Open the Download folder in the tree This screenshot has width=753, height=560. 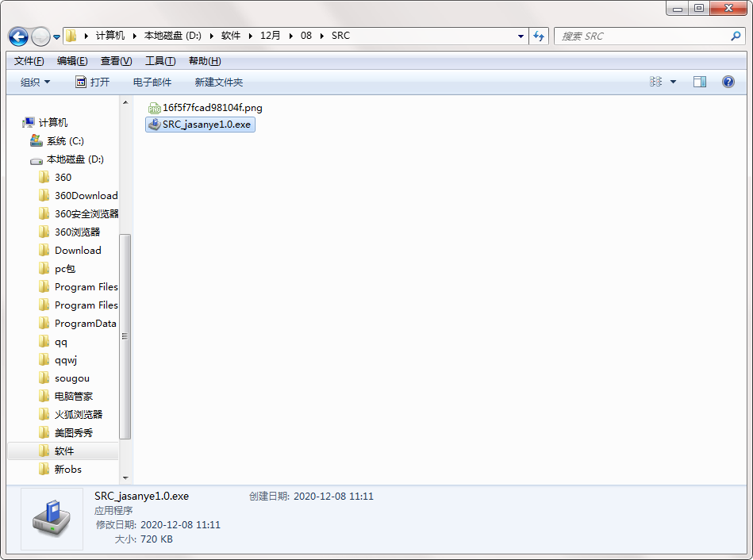click(70, 250)
